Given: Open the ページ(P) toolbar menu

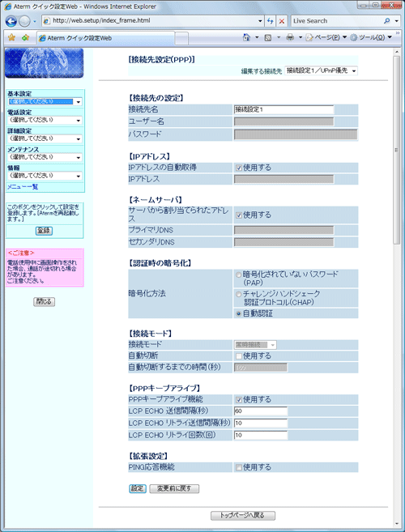Looking at the screenshot, I should tap(326, 38).
